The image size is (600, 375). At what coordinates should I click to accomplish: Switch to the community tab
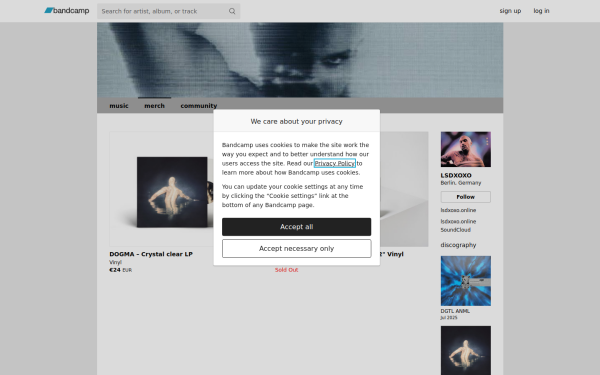tap(199, 106)
